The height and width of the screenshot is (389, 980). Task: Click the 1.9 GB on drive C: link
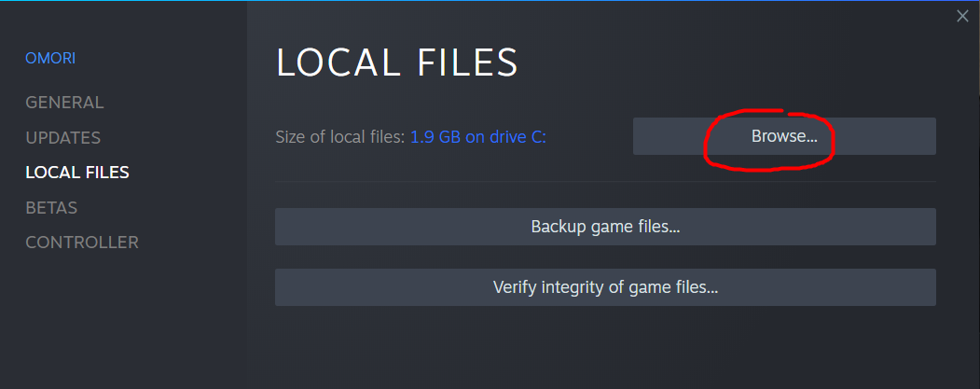(478, 137)
